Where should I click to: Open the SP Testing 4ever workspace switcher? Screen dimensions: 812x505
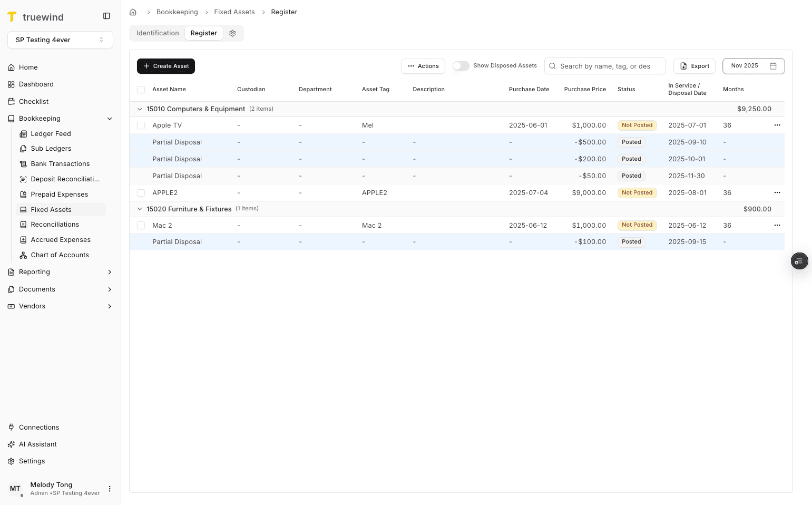[x=60, y=40]
